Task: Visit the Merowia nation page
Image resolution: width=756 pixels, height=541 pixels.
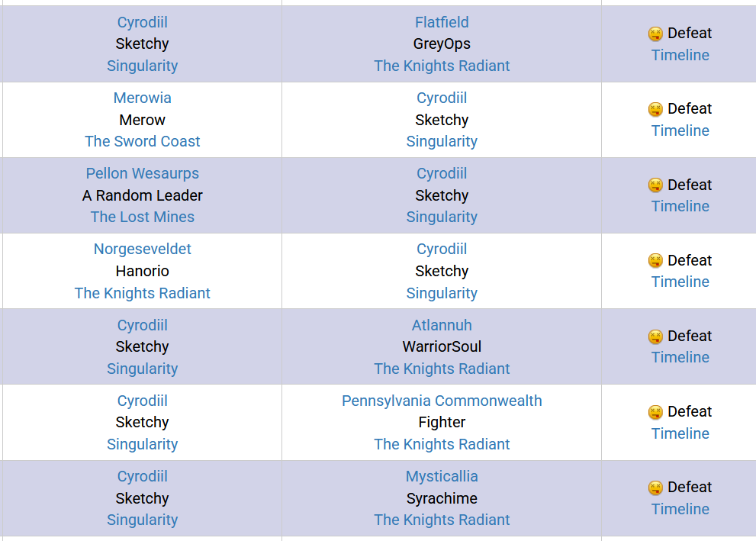Action: 142,98
